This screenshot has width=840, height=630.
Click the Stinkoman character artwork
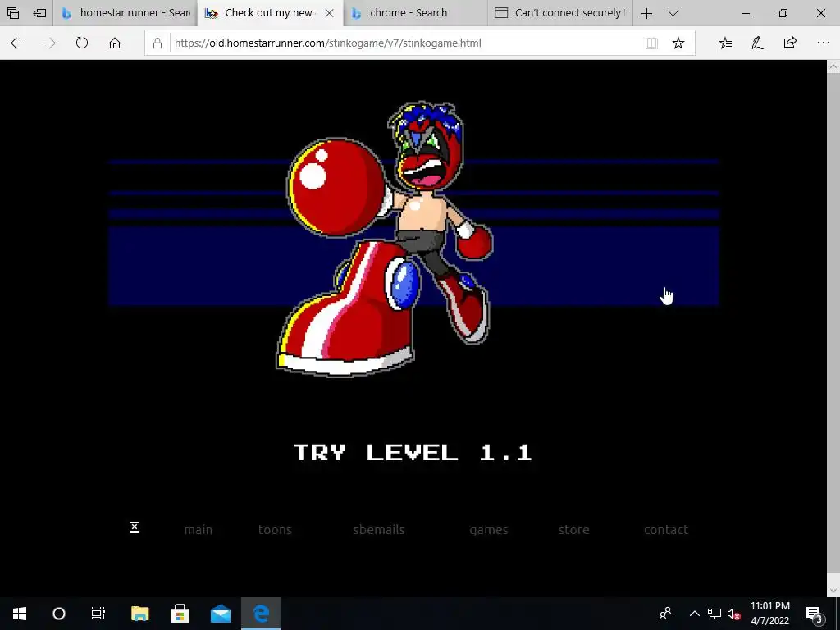385,239
